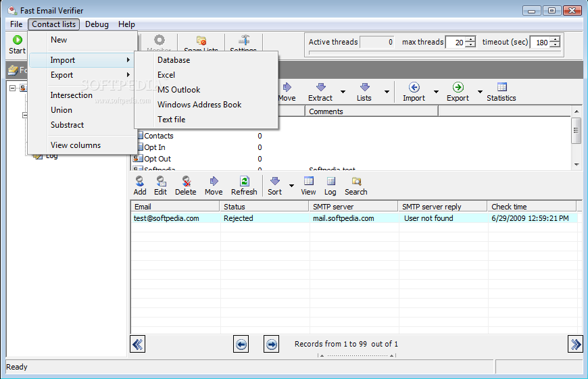
Task: Select test@softpedia.com email row
Action: pyautogui.click(x=354, y=218)
